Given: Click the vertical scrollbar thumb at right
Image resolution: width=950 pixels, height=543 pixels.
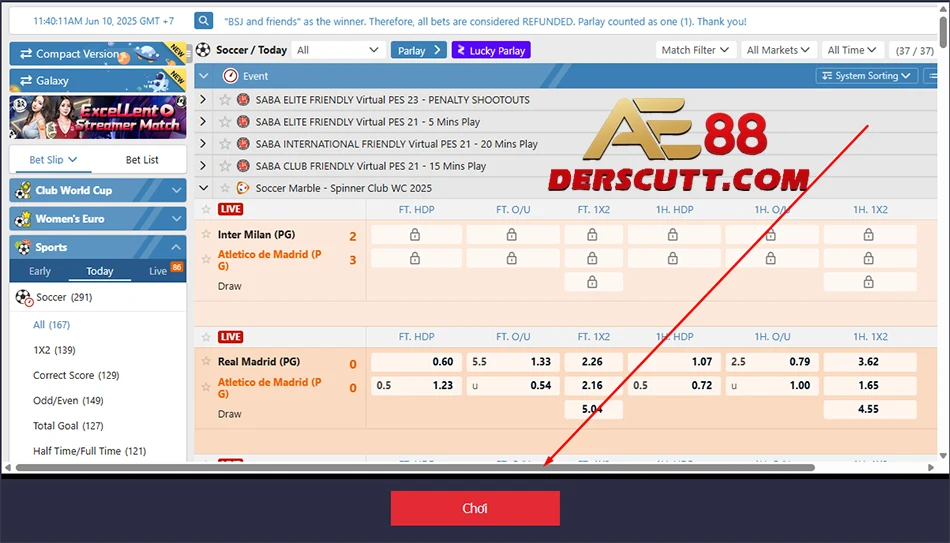Looking at the screenshot, I should (x=943, y=32).
